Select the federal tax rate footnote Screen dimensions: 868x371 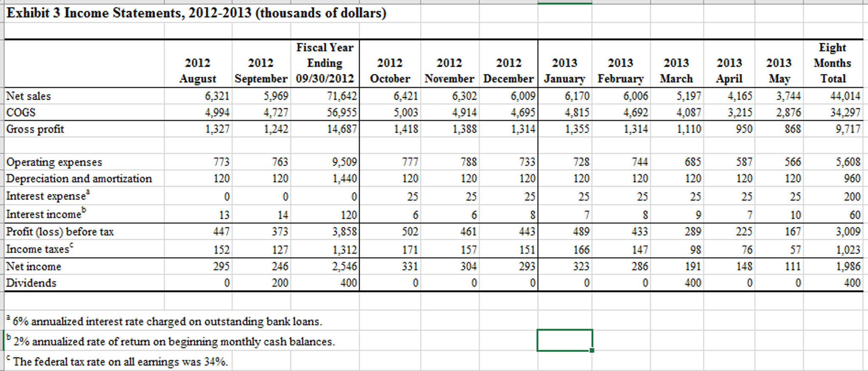(x=117, y=362)
